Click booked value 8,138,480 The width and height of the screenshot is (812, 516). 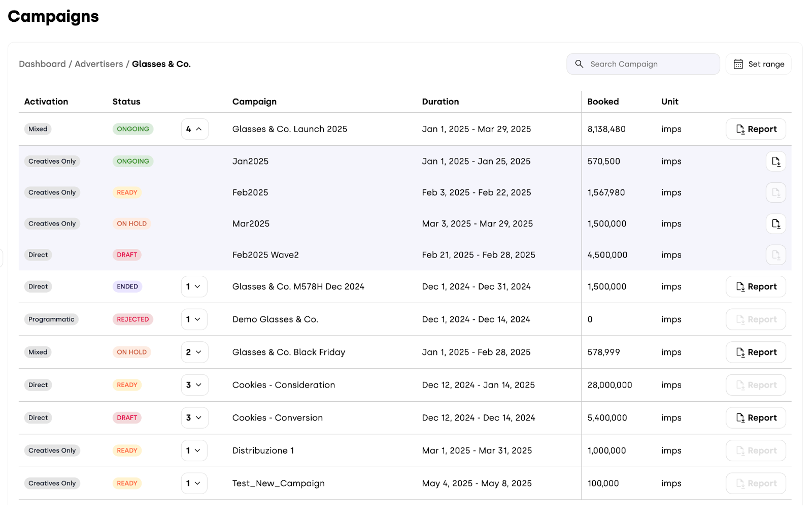606,129
